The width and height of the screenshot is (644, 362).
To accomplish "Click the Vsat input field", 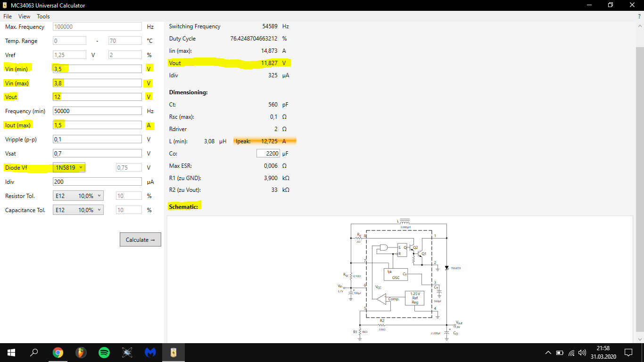I will [x=97, y=154].
